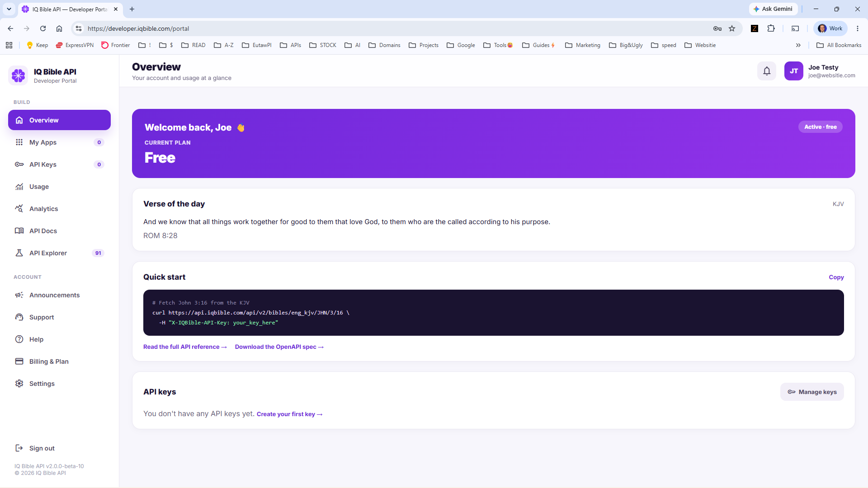Open the STOCK bookmarks folder
868x488 pixels.
tap(323, 45)
